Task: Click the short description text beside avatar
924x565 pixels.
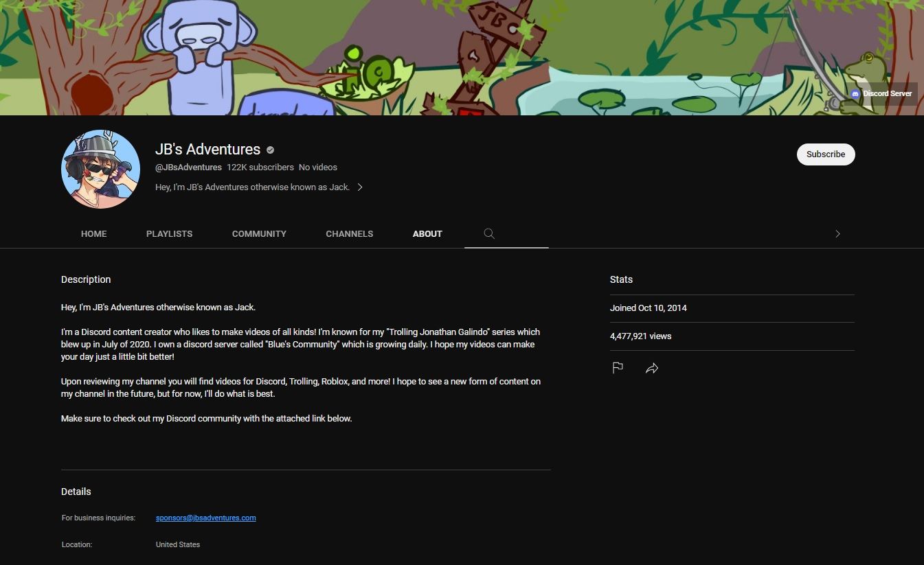Action: pos(253,187)
